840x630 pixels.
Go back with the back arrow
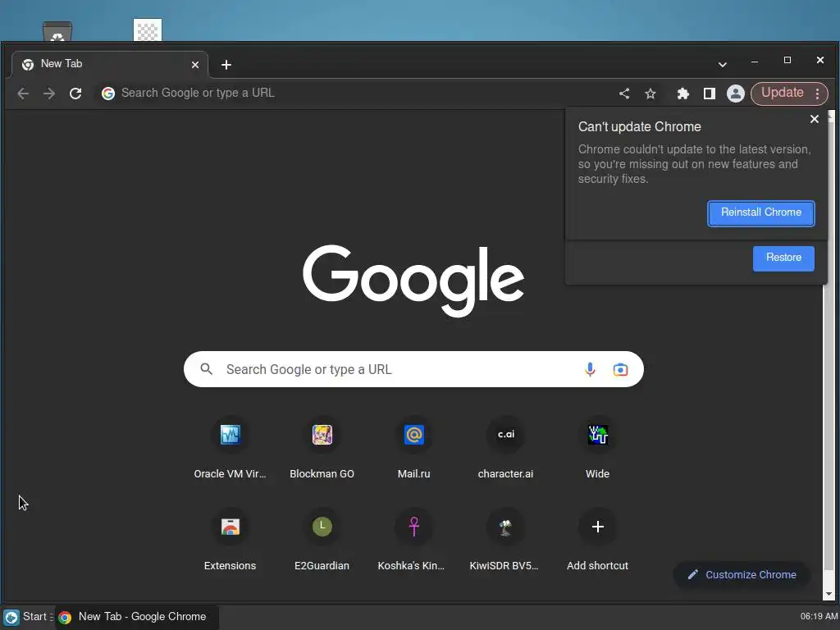pos(22,94)
